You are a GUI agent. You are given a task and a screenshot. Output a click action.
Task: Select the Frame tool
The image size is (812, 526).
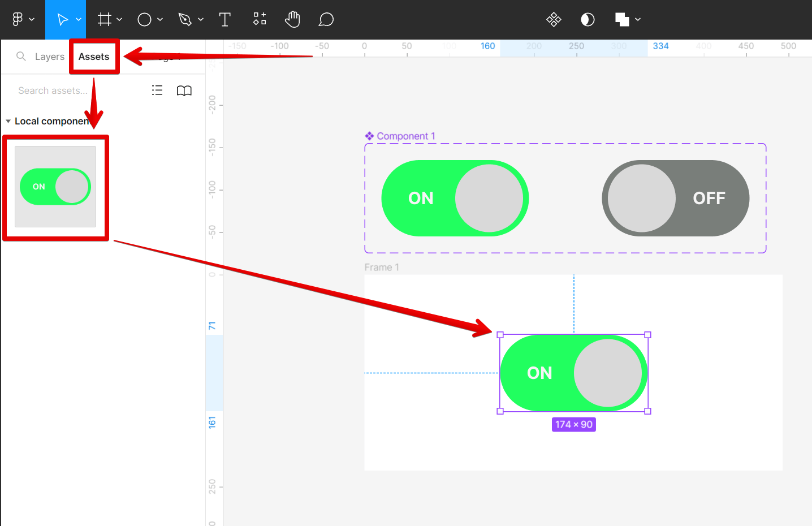[105, 19]
